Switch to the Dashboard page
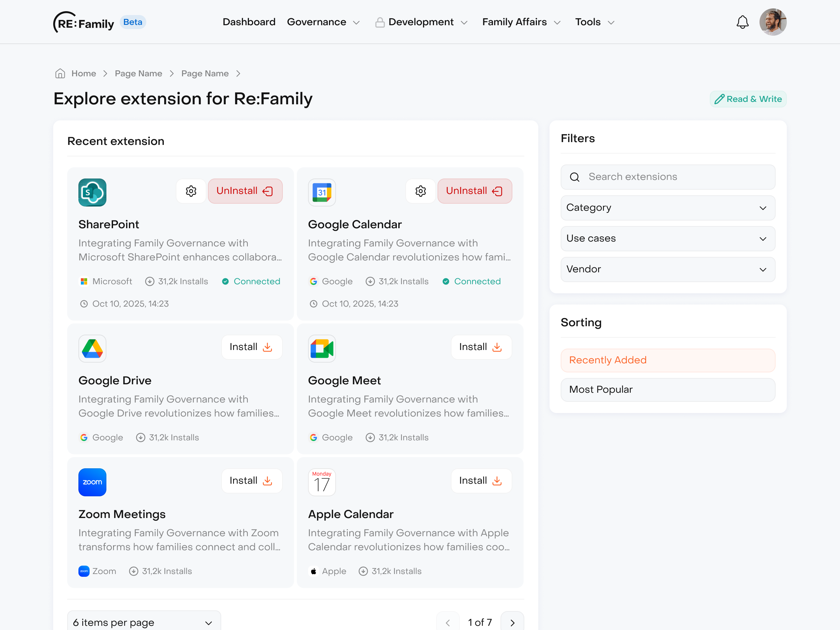The width and height of the screenshot is (840, 630). pos(249,22)
